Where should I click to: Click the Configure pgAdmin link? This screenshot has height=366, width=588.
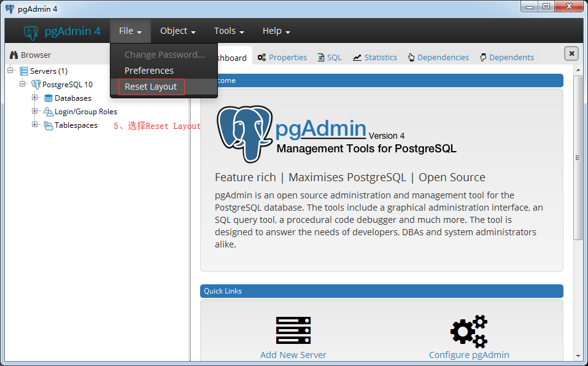coord(469,355)
